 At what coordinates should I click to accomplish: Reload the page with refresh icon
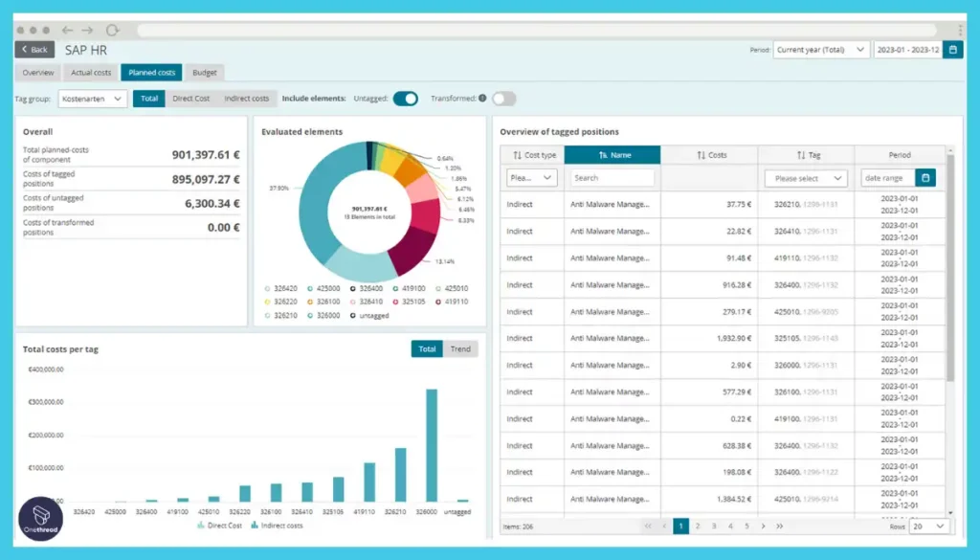(x=113, y=30)
